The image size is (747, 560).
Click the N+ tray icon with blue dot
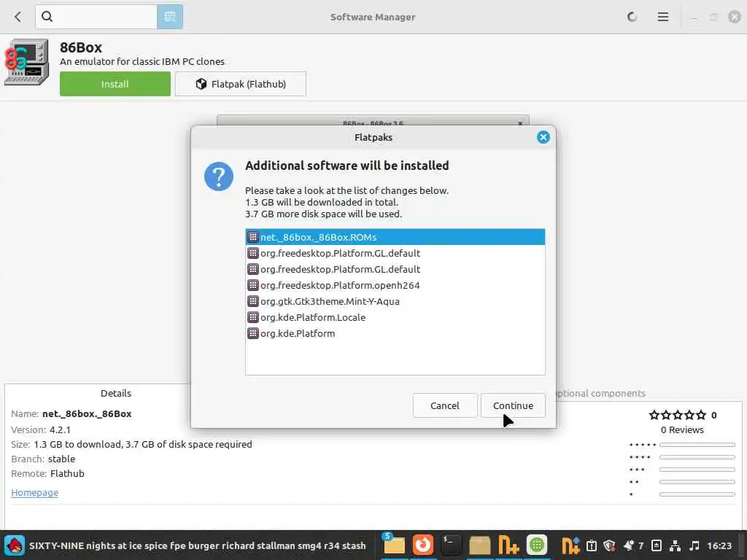pyautogui.click(x=570, y=545)
